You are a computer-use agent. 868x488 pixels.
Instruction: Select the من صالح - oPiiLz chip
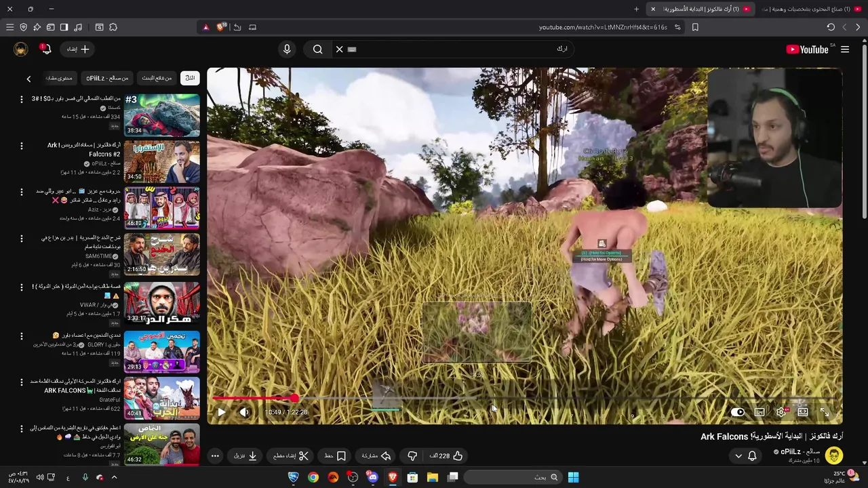106,78
